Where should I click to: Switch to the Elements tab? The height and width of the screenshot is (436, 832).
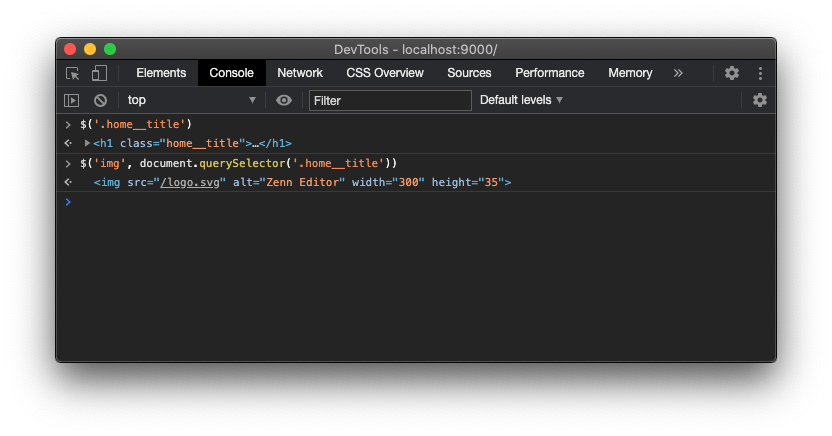161,73
